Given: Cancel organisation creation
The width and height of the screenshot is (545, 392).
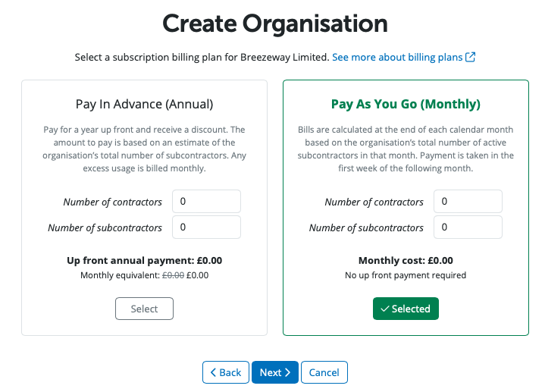Looking at the screenshot, I should [x=324, y=372].
